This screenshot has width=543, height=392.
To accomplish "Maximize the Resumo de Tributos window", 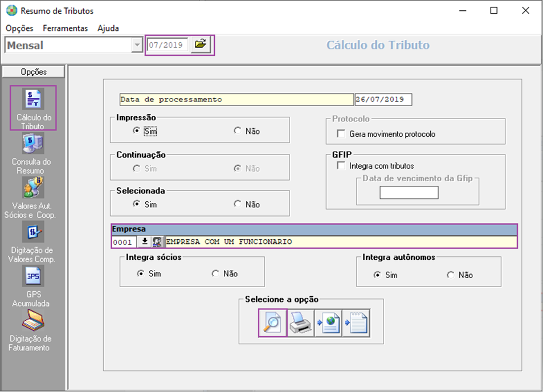I will tap(494, 11).
